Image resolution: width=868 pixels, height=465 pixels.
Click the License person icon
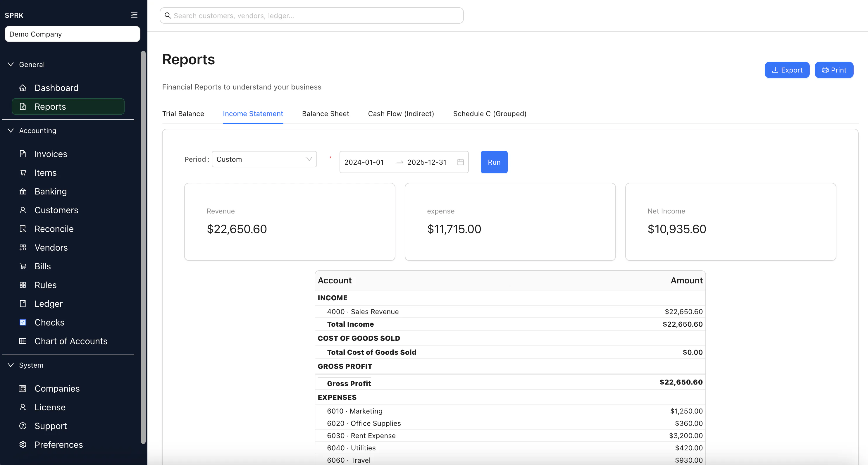pyautogui.click(x=23, y=407)
